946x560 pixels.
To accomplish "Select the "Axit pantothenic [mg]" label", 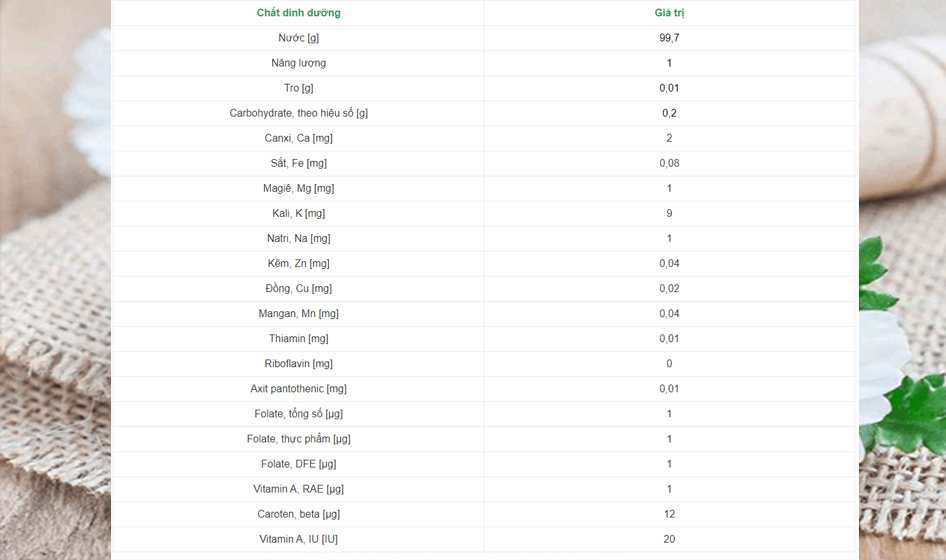I will tap(298, 389).
